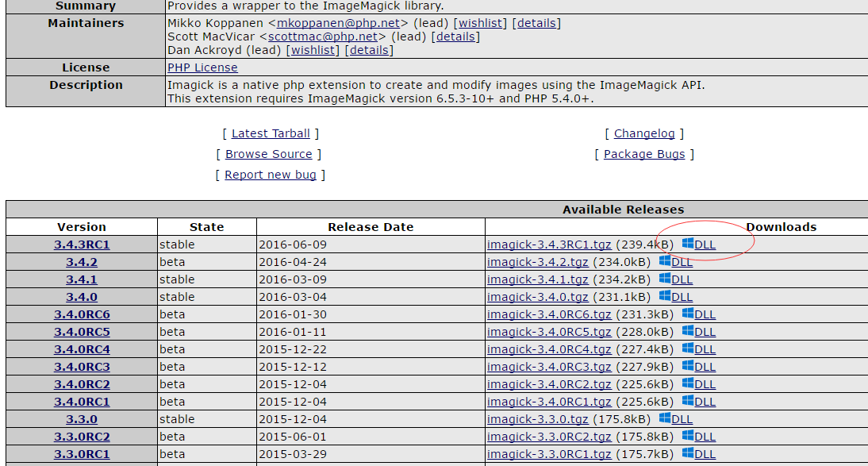Open version 3.4.3RC1 details
Image resolution: width=868 pixels, height=466 pixels.
point(82,245)
